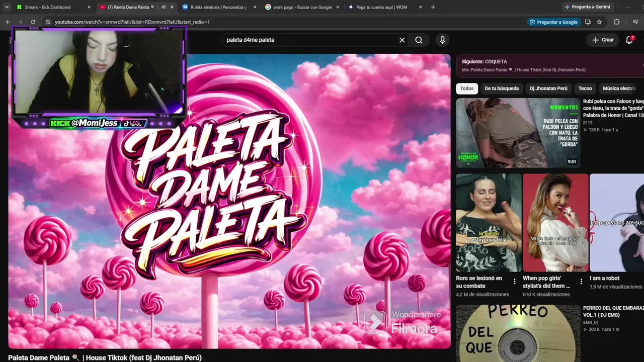The width and height of the screenshot is (644, 362).
Task: Click When pop girls' stylist's did them title
Action: coord(546,282)
